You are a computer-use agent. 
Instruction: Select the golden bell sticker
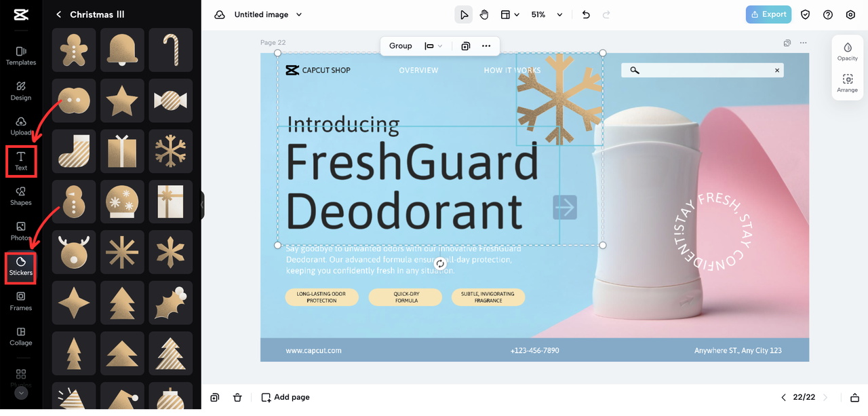coord(122,50)
